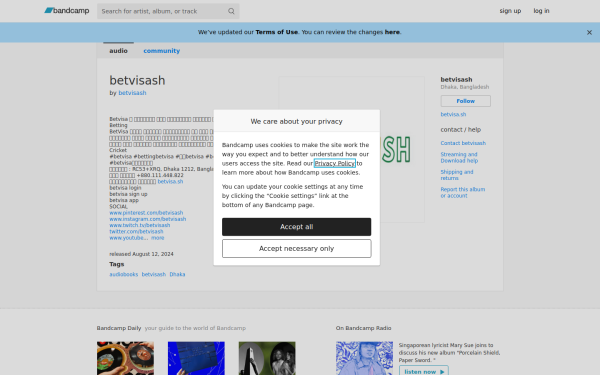
Task: Open the green Bandcamp Daily thumbnail
Action: point(267,358)
